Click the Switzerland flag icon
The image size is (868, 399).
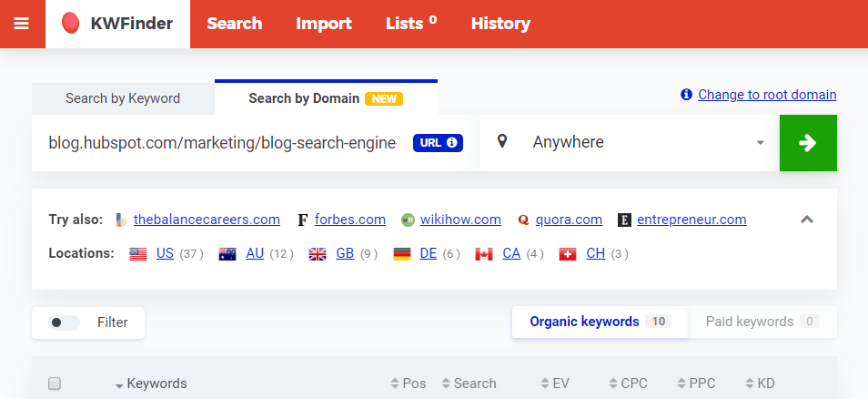[x=568, y=254]
